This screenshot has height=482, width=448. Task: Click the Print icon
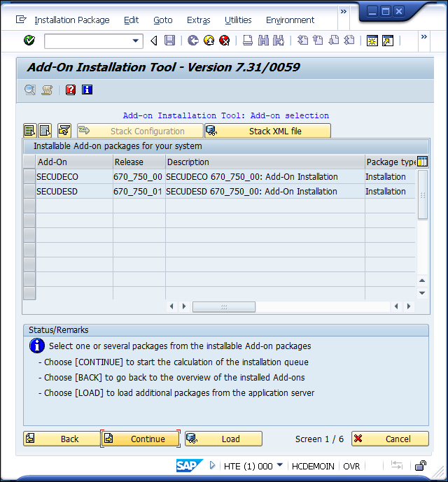coord(248,41)
